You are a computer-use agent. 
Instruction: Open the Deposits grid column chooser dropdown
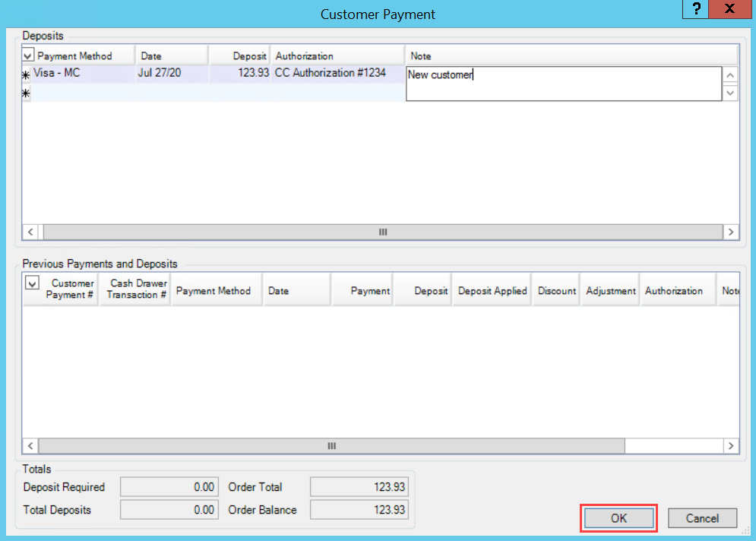click(27, 56)
